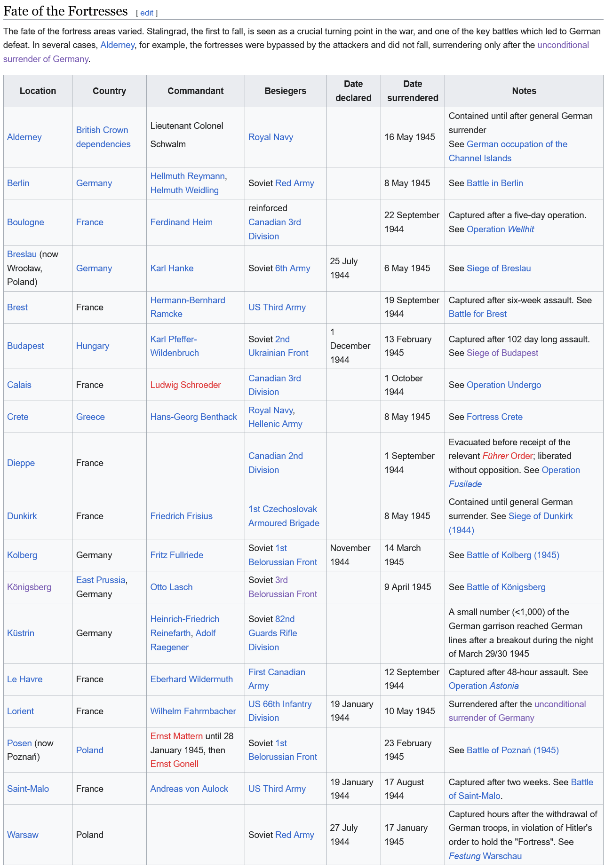The height and width of the screenshot is (868, 605).
Task: Follow the Operation Wellhit link
Action: click(501, 229)
